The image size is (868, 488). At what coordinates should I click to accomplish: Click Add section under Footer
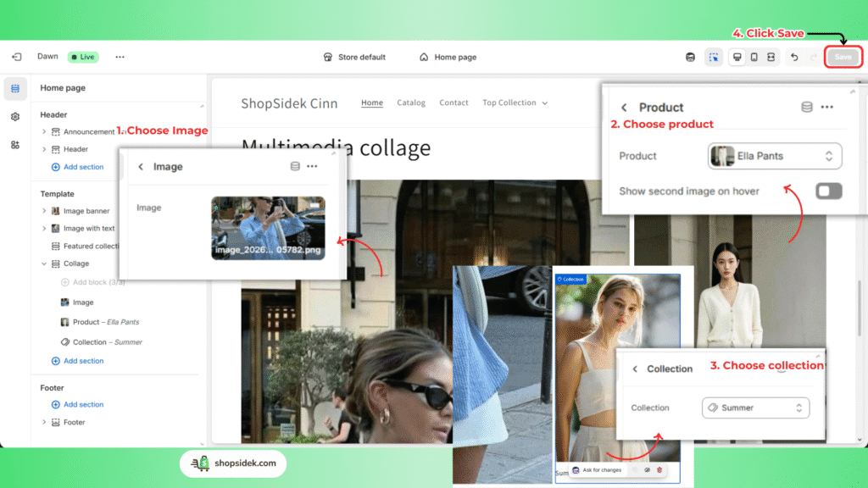[83, 404]
